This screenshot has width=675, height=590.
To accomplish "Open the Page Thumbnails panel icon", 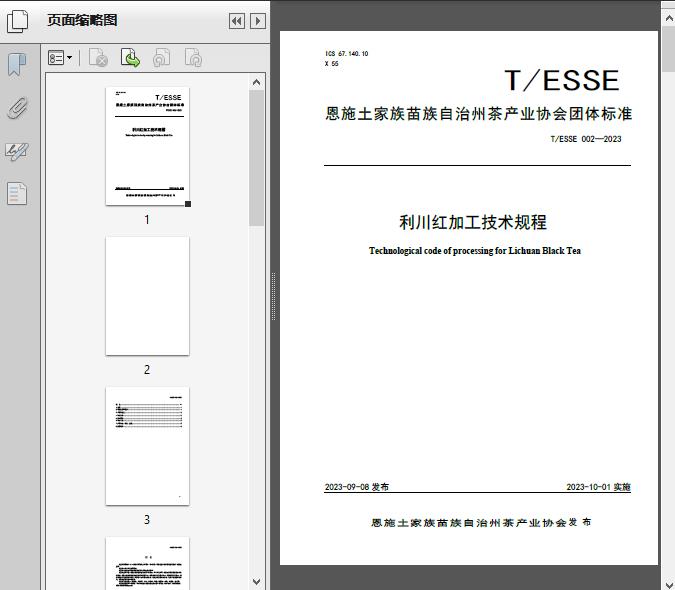I will point(17,21).
